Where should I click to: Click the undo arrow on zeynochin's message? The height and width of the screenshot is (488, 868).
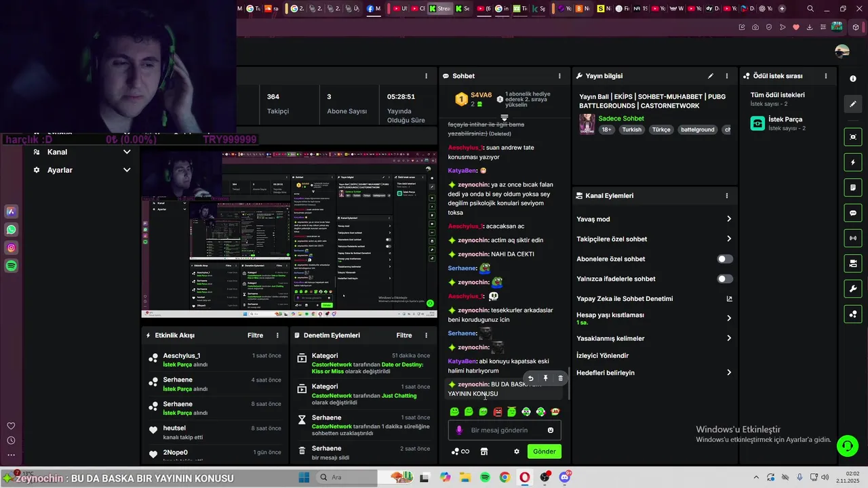click(531, 378)
